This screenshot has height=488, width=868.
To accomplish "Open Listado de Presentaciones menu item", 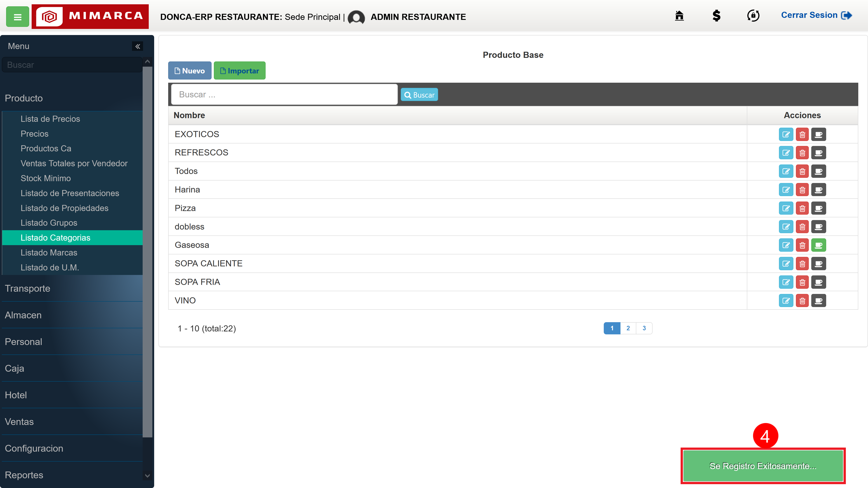I will (72, 193).
